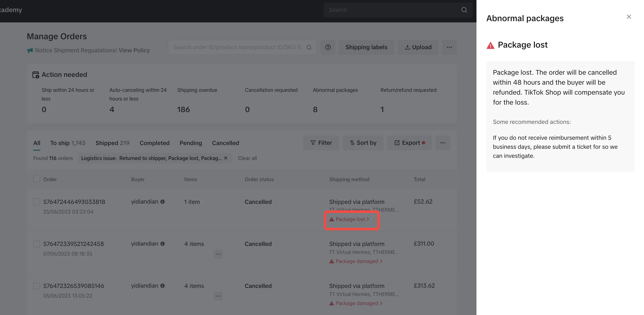Open the ellipsis menu next to Export

443,143
